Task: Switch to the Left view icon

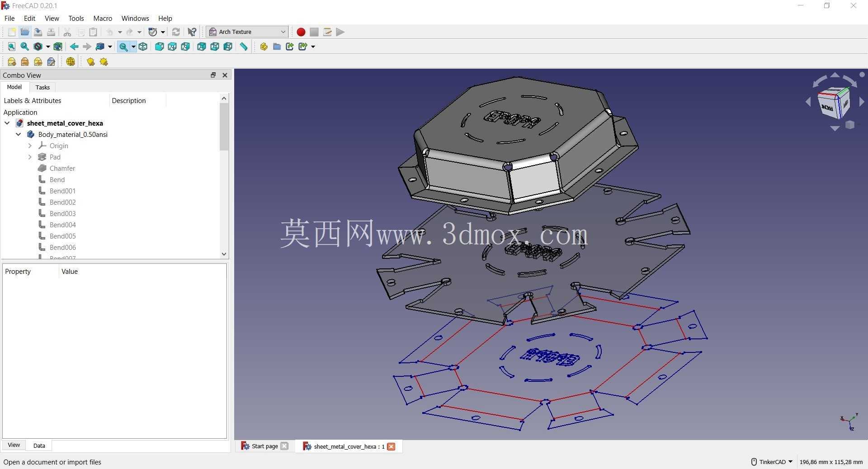Action: point(228,47)
